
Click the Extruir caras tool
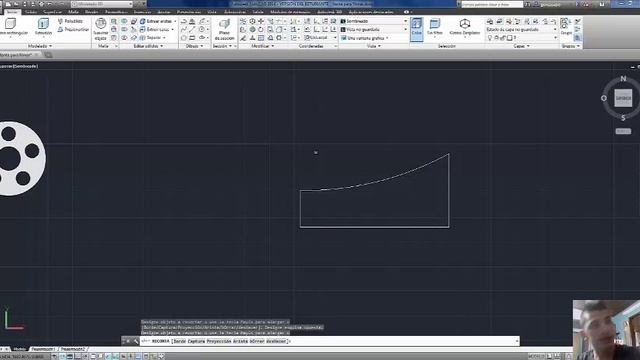(x=156, y=29)
